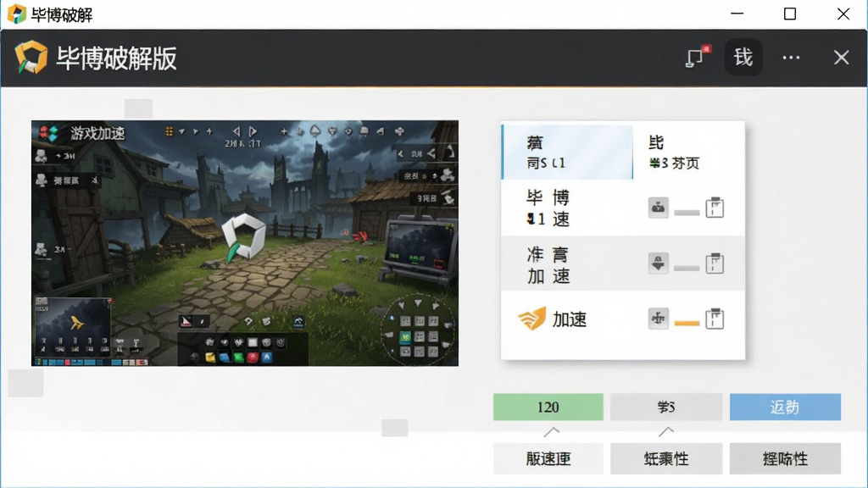Click the green 120 button
Screen dimensions: 868x488
coord(548,408)
